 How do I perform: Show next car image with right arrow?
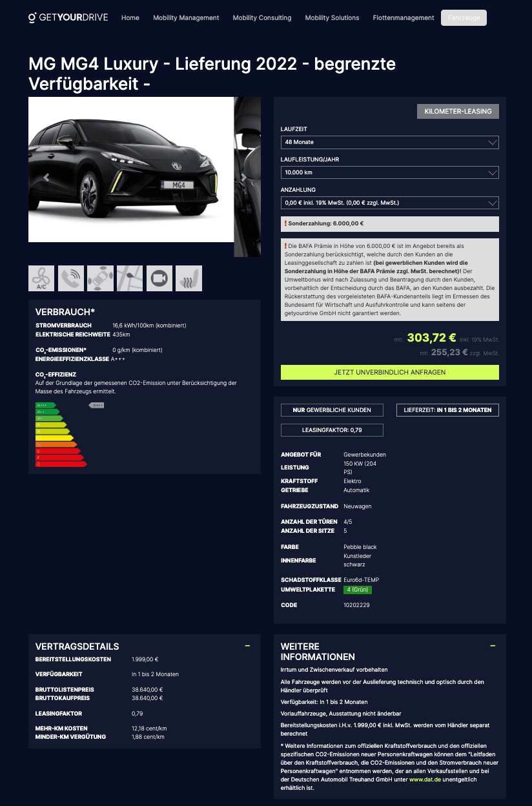pyautogui.click(x=243, y=177)
